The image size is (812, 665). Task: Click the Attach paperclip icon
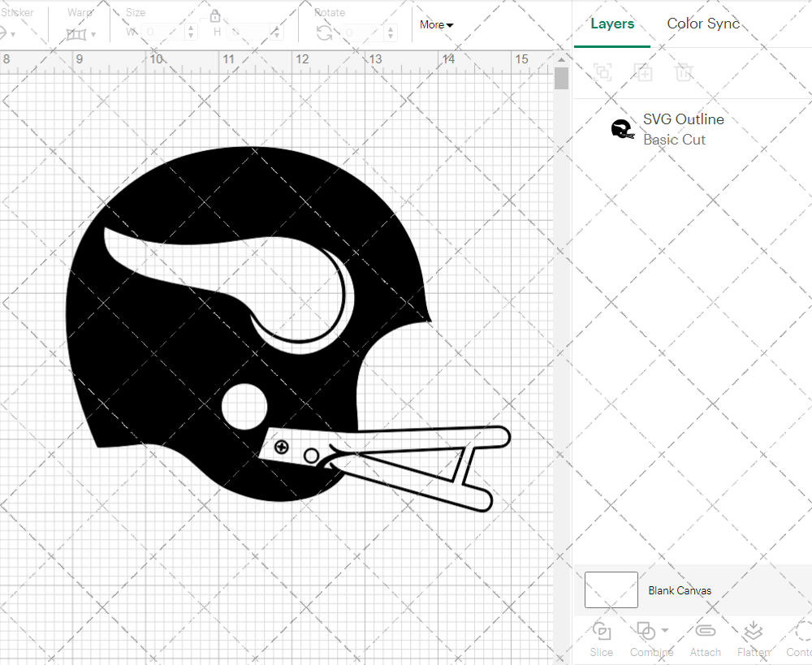[x=705, y=631]
